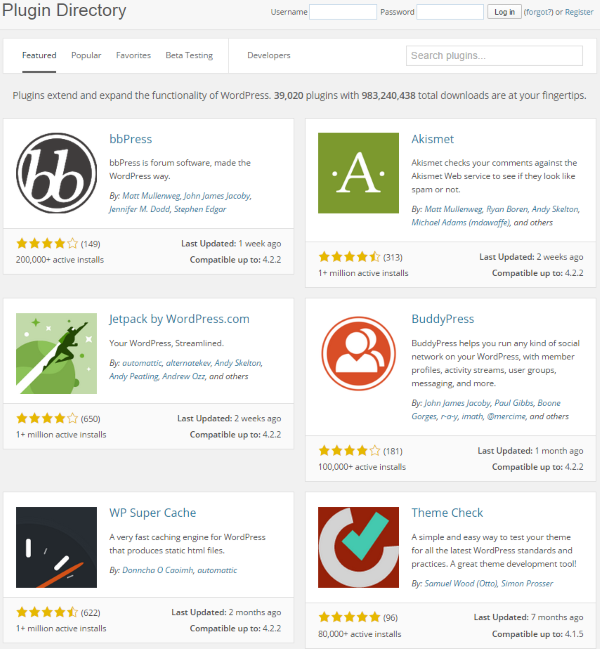This screenshot has height=649, width=600.
Task: Open author Boone Gorges
Action: pos(486,409)
